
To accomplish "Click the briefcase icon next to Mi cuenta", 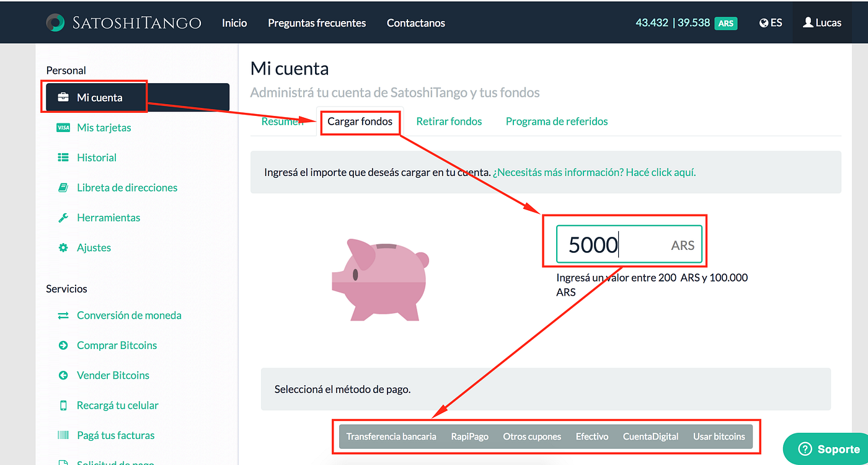I will point(63,97).
